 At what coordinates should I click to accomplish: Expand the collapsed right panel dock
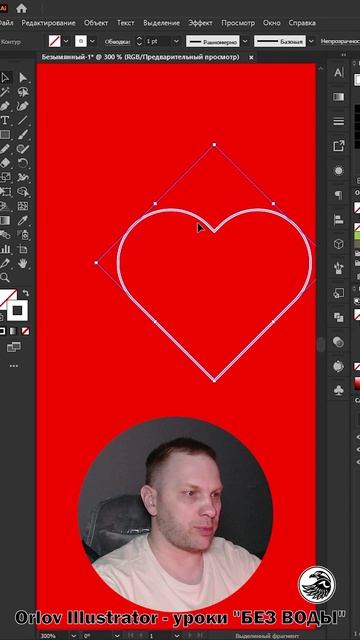click(x=343, y=54)
